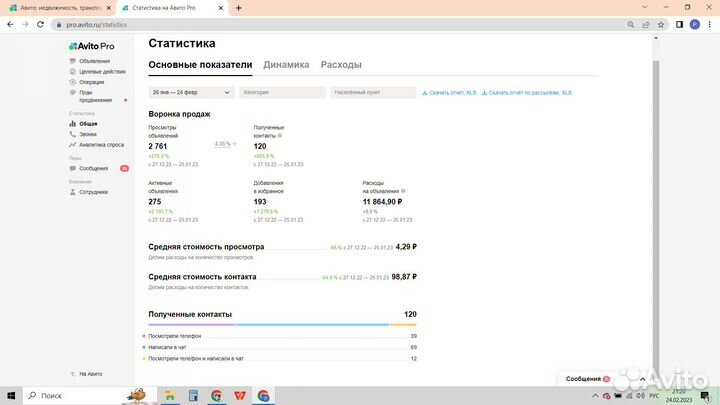This screenshot has height=405, width=720.
Task: Click Посмотрели телефон row
Action: pos(280,336)
